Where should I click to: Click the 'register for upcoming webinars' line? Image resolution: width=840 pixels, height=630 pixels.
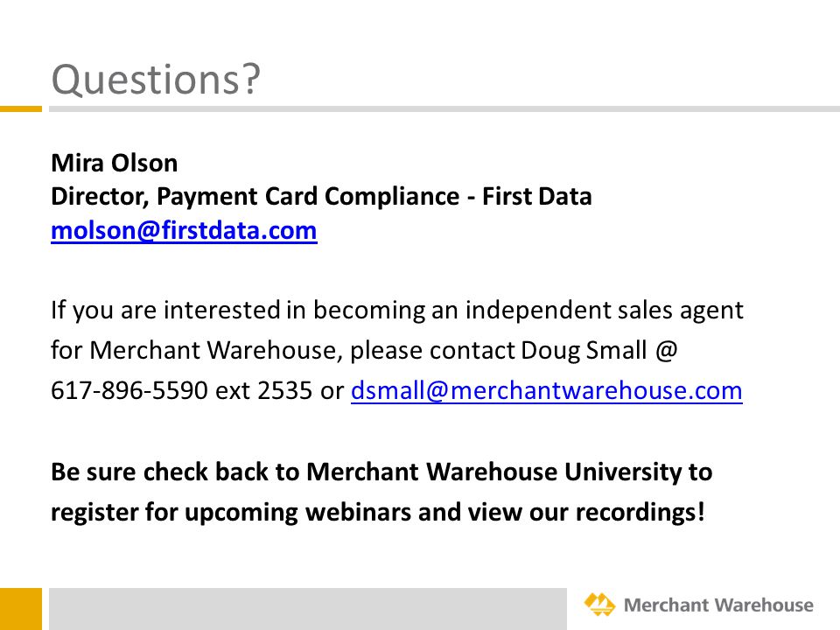(378, 512)
